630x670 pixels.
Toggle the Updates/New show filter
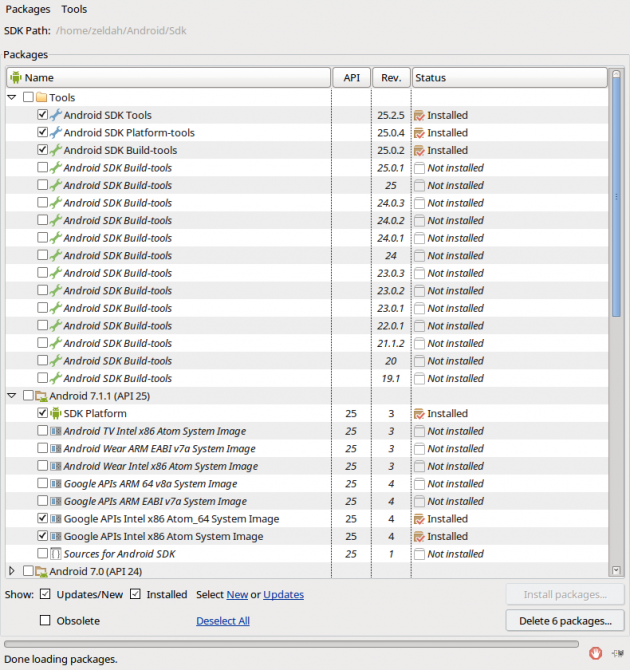(x=45, y=594)
